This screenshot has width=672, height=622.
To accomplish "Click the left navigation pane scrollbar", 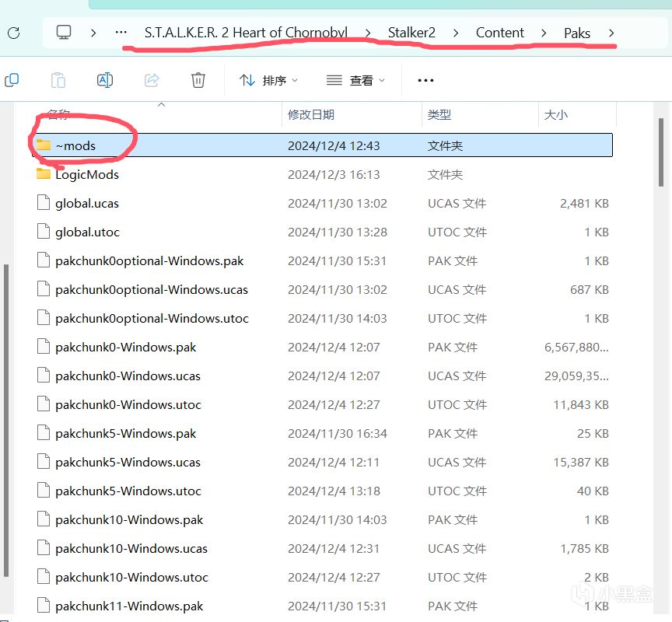I will click(6, 421).
